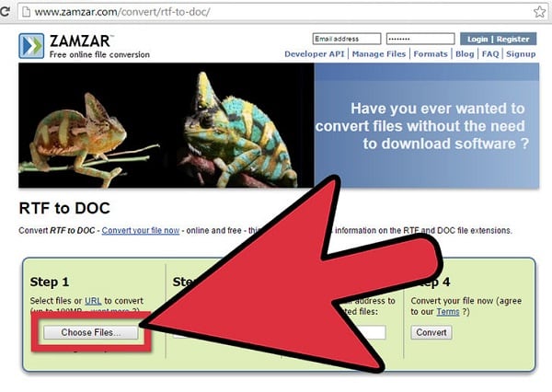This screenshot has width=552, height=392.
Task: Open the FAQ page
Action: coord(490,54)
